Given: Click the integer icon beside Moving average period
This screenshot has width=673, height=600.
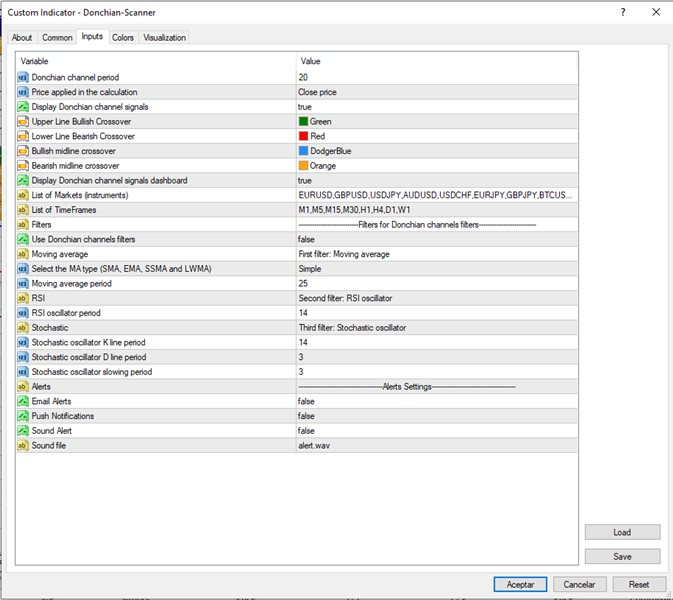Looking at the screenshot, I should 23,284.
